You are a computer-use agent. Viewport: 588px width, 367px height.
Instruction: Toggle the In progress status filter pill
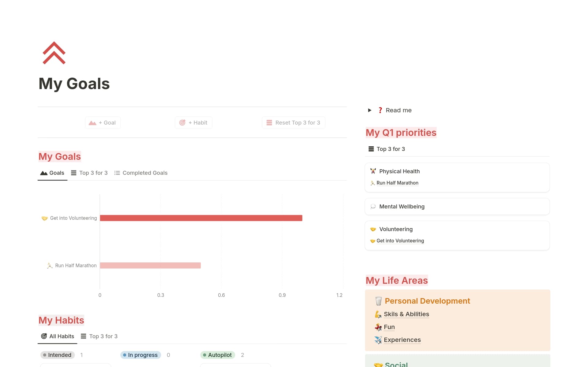[x=140, y=355]
